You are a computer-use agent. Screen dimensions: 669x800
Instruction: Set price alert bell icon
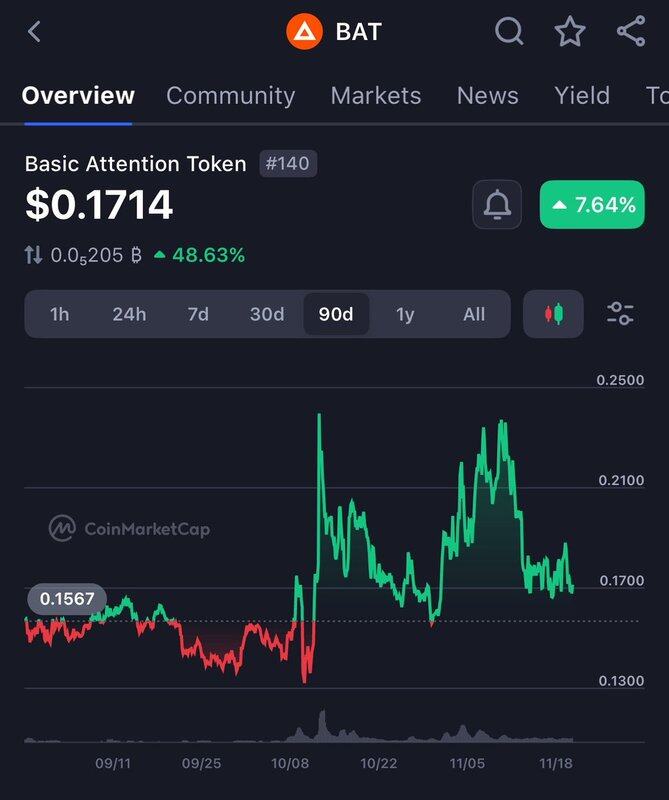[x=497, y=205]
